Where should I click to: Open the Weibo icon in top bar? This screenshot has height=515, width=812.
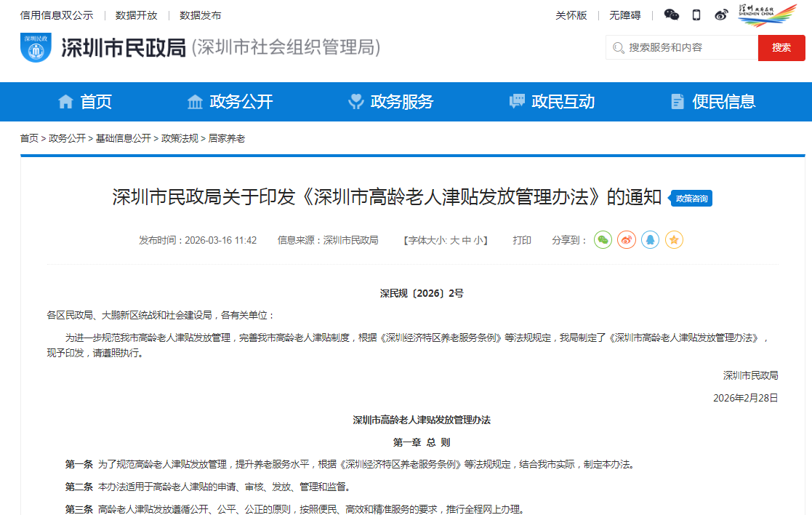721,15
